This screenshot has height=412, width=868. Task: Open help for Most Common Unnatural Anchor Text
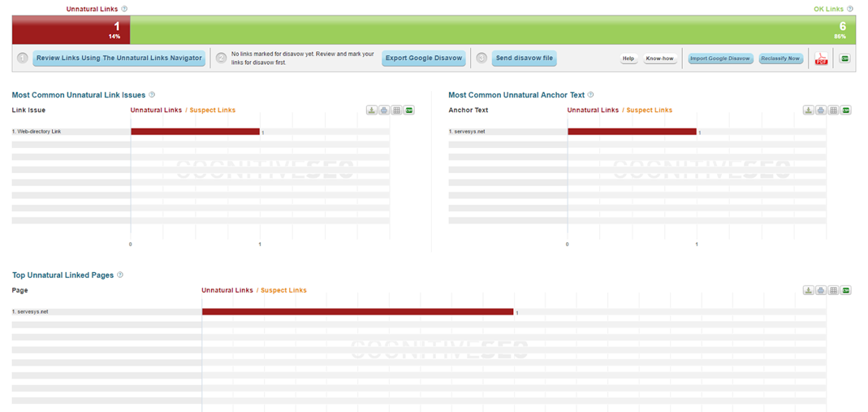590,95
